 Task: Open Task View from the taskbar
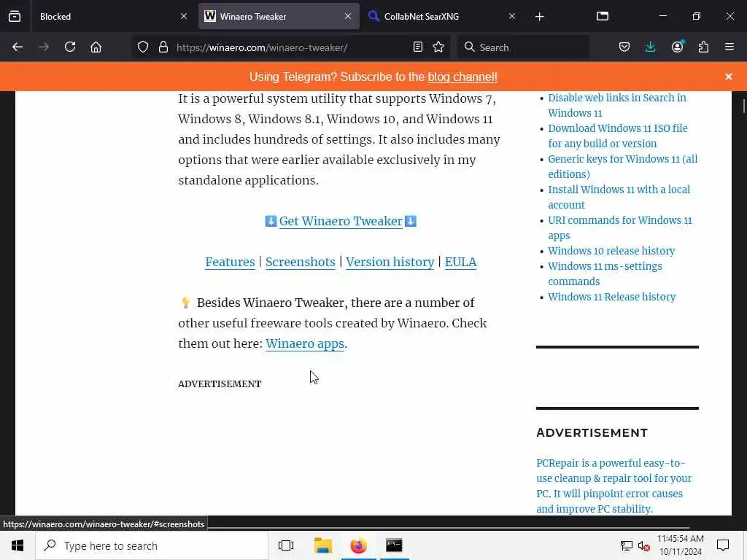pos(286,545)
